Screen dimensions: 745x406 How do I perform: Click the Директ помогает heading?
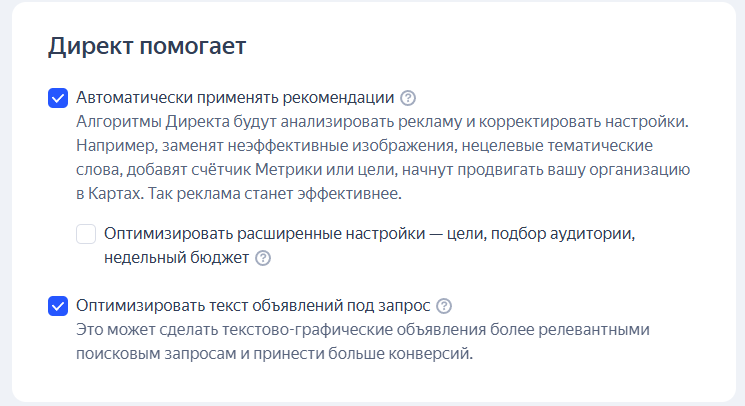tap(147, 46)
